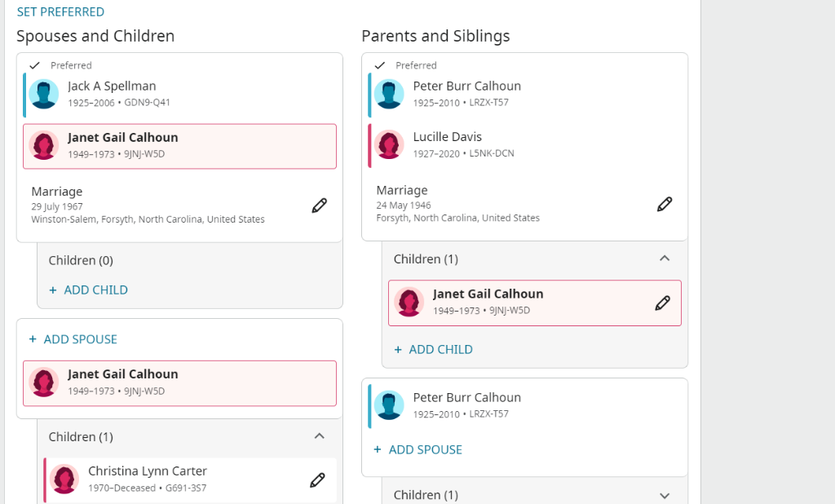835x504 pixels.
Task: Edit Peter Calhoun and Lucille Davis marriage
Action: tap(665, 204)
